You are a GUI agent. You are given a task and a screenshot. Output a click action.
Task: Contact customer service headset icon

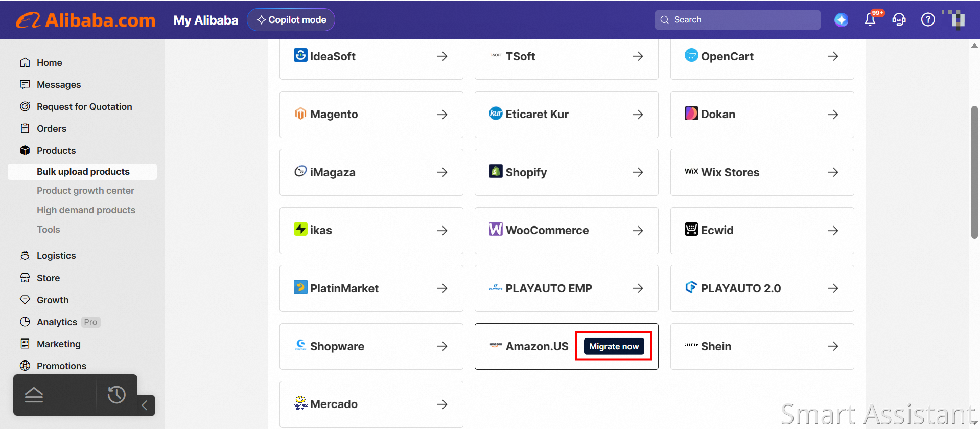point(899,20)
